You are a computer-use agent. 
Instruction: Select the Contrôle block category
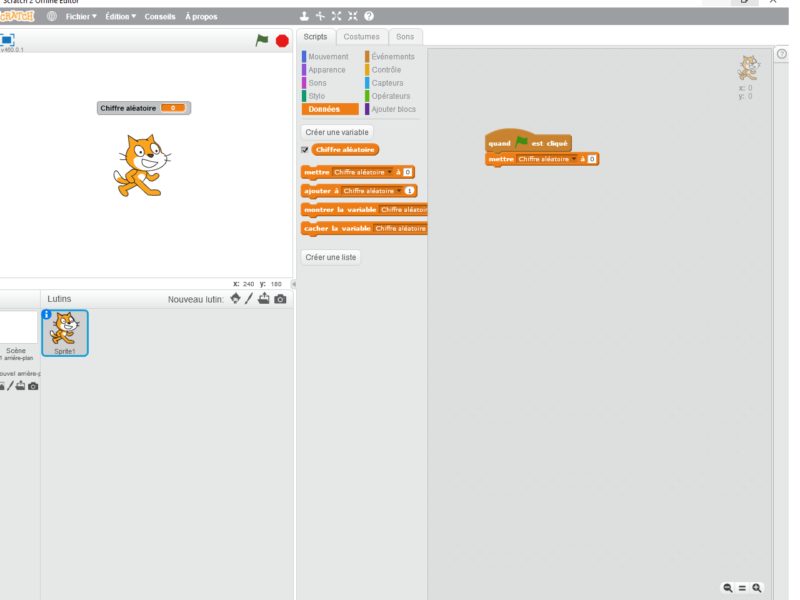coord(386,70)
